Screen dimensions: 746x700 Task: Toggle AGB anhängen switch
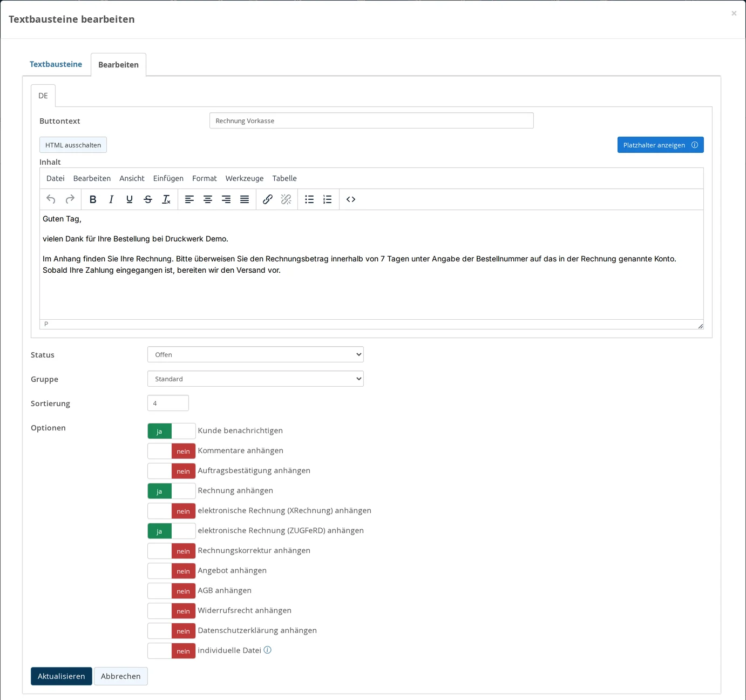click(x=172, y=591)
